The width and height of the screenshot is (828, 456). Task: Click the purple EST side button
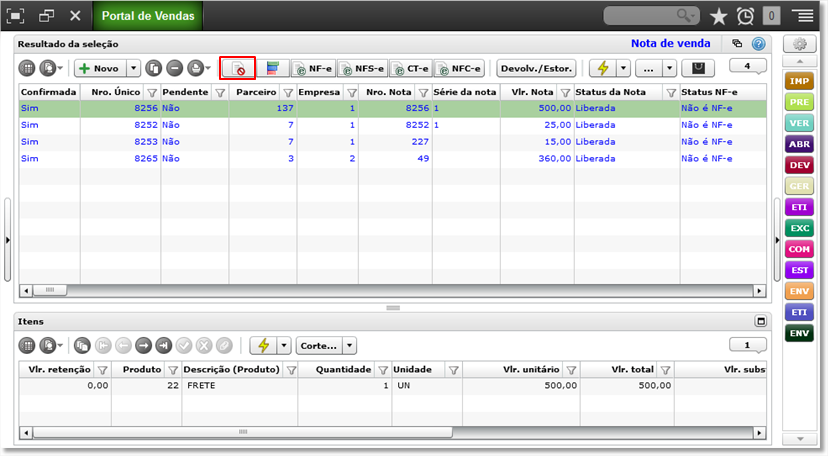(x=799, y=270)
